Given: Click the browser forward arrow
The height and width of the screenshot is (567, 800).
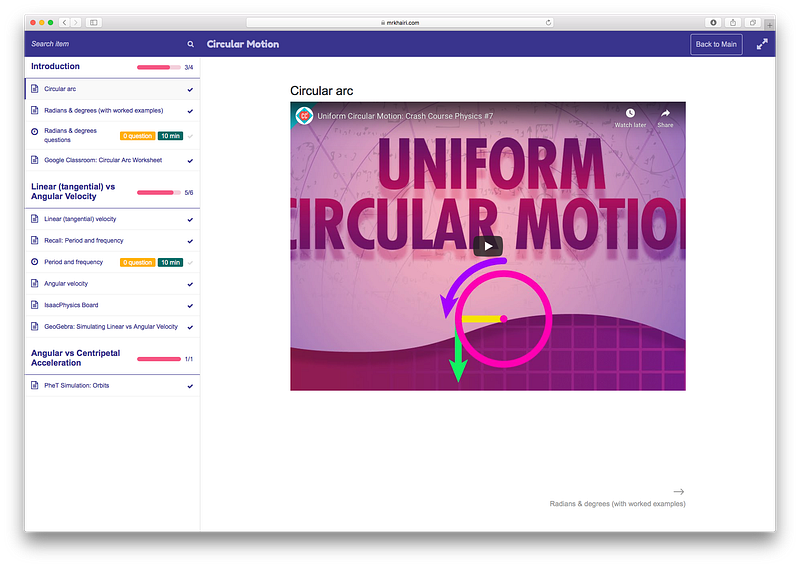Looking at the screenshot, I should pyautogui.click(x=76, y=22).
